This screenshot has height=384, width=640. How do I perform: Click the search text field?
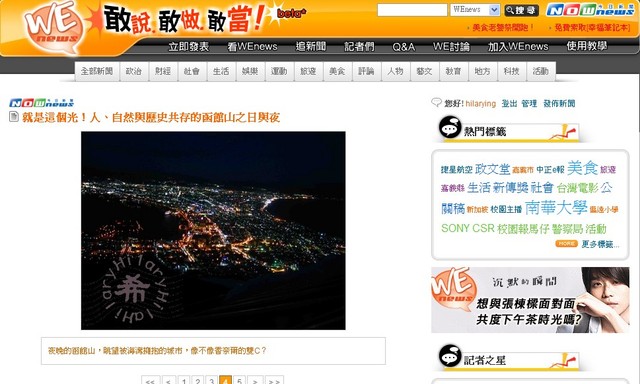click(x=412, y=10)
